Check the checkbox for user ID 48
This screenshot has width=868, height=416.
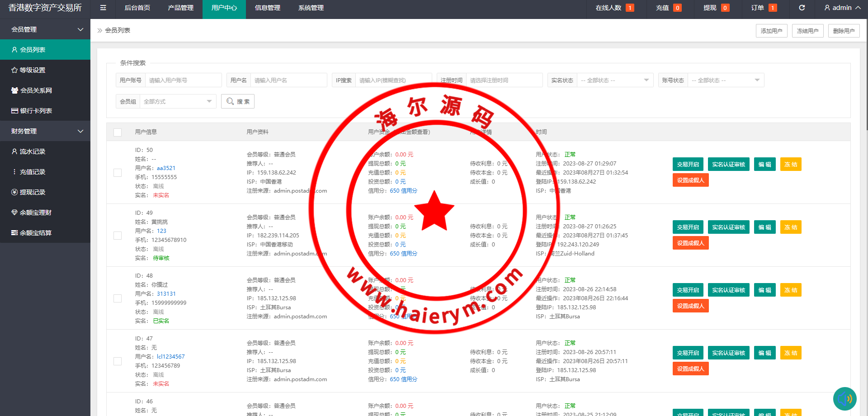[x=118, y=298]
